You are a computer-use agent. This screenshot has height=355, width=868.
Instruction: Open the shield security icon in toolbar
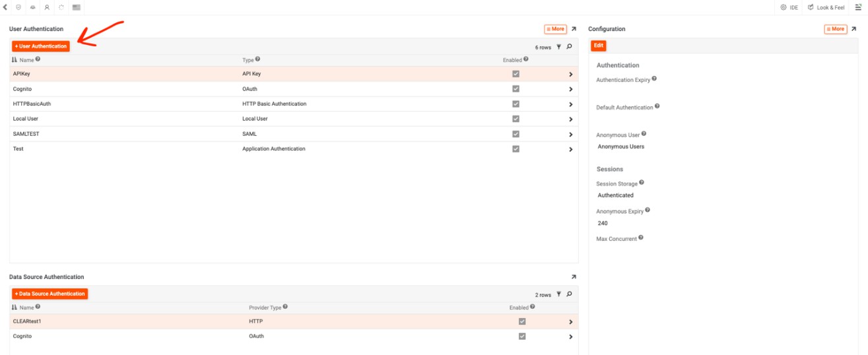tap(18, 7)
